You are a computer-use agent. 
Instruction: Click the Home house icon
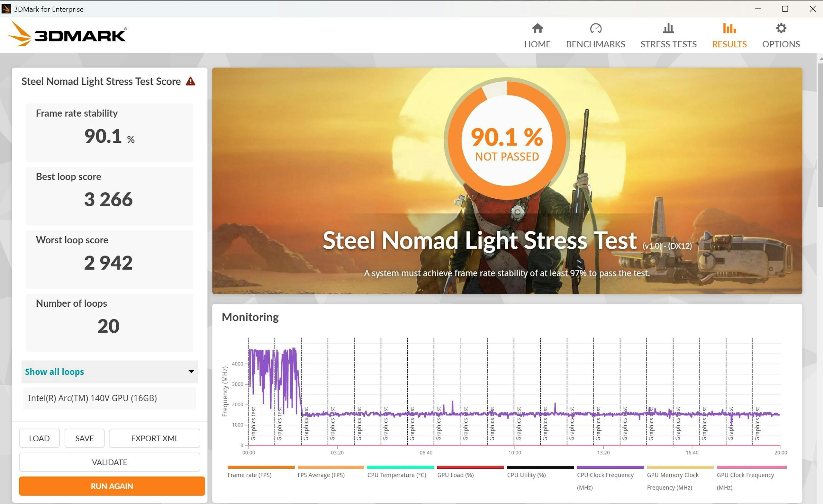537,28
